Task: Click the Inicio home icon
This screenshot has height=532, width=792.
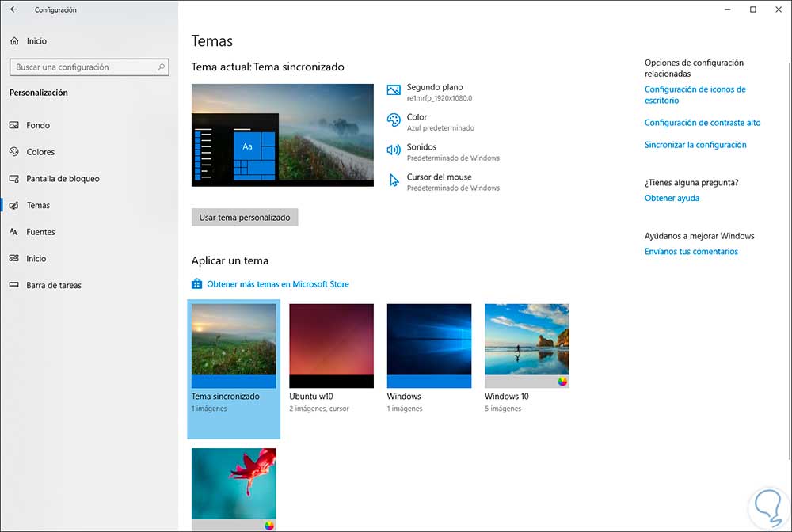Action: [x=14, y=41]
